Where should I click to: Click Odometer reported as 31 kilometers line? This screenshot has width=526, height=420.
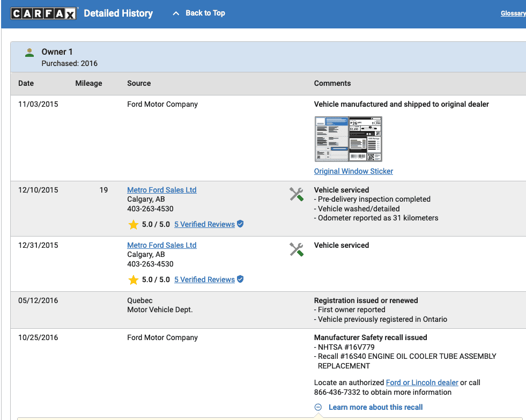click(376, 218)
